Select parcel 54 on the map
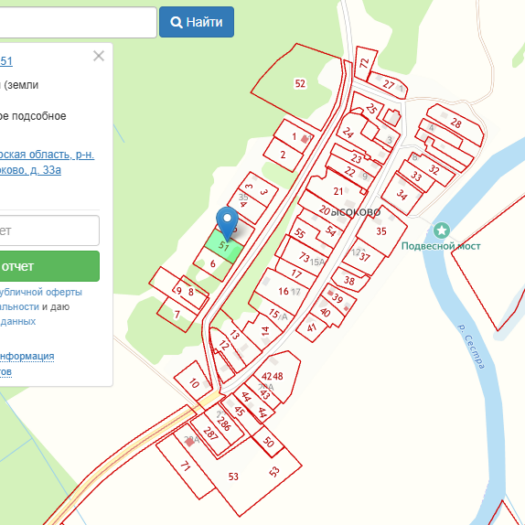 (331, 231)
